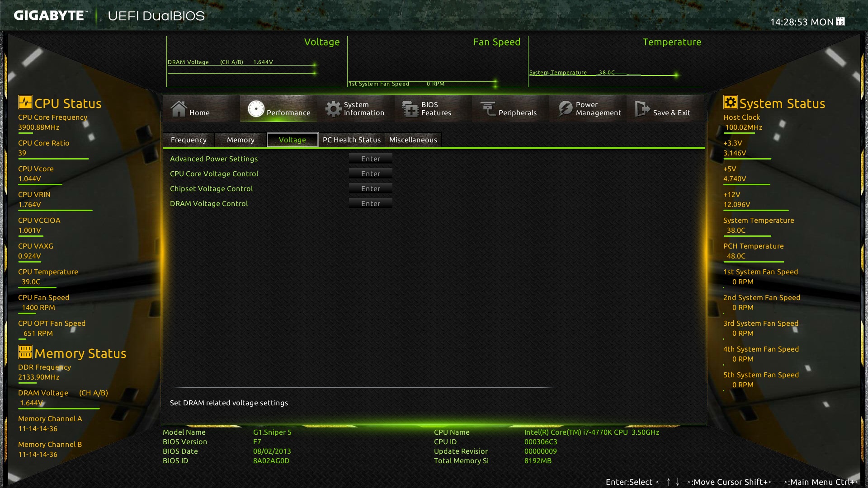Click the Fan Speed graph panel title

(x=497, y=42)
